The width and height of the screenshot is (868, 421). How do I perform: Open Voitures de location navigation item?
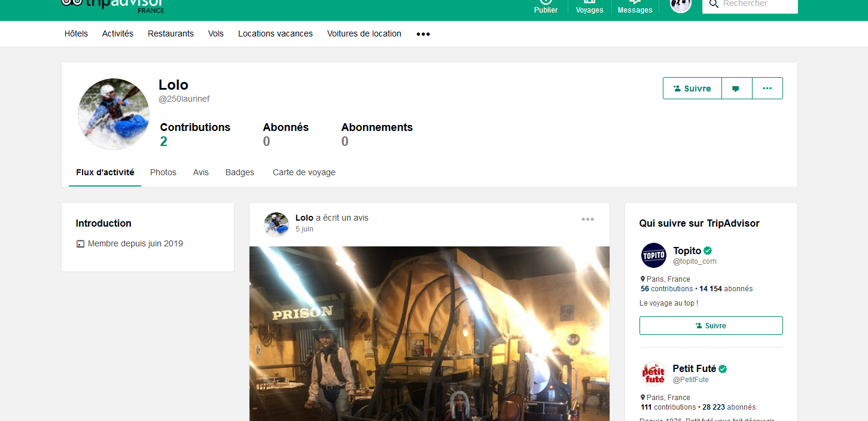point(364,33)
